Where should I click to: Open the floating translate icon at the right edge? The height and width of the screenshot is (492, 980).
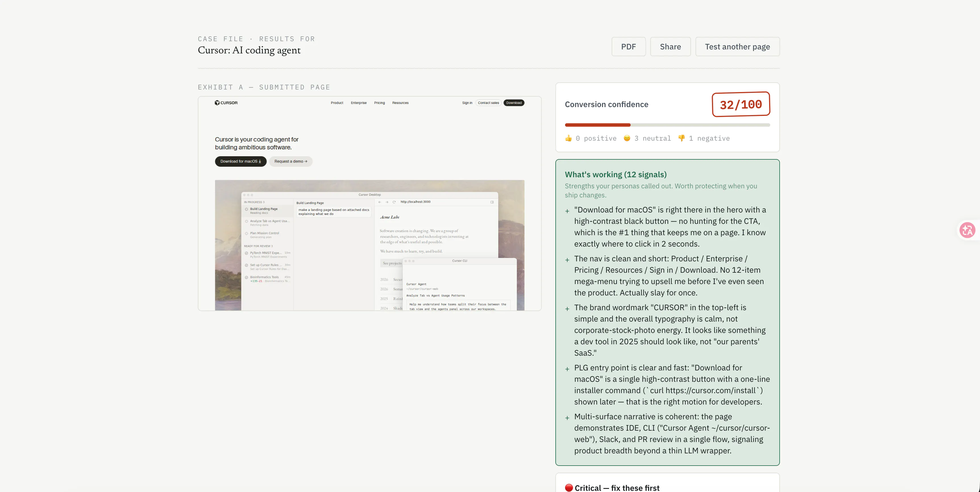coord(967,230)
